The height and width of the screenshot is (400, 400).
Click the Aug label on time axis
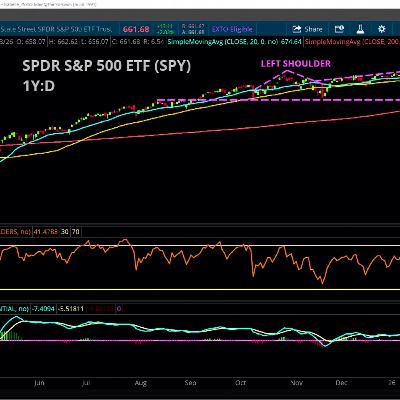click(x=141, y=383)
